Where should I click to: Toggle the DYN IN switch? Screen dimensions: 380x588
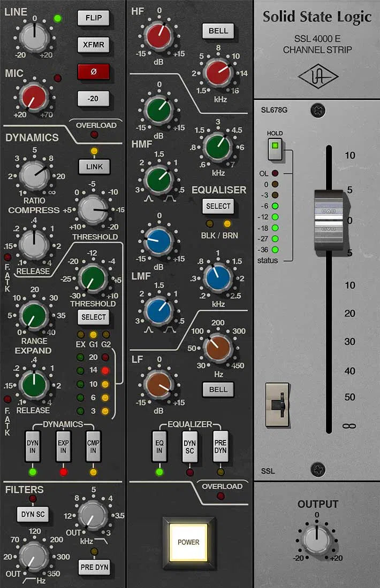click(33, 447)
